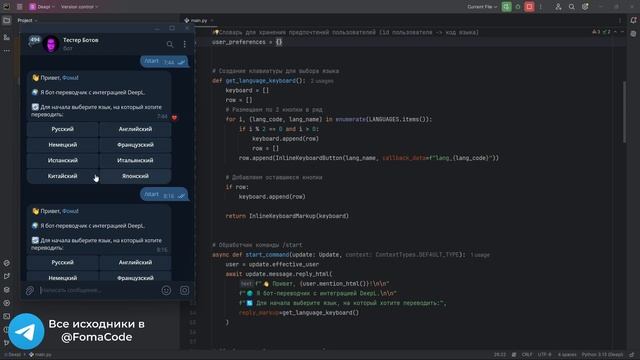Go to previous highlighted problem arrow
The image size is (640, 360).
click(616, 32)
